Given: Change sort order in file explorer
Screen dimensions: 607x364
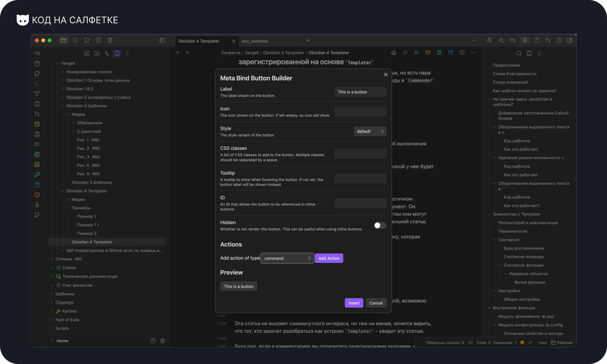Looking at the screenshot, I should (107, 53).
